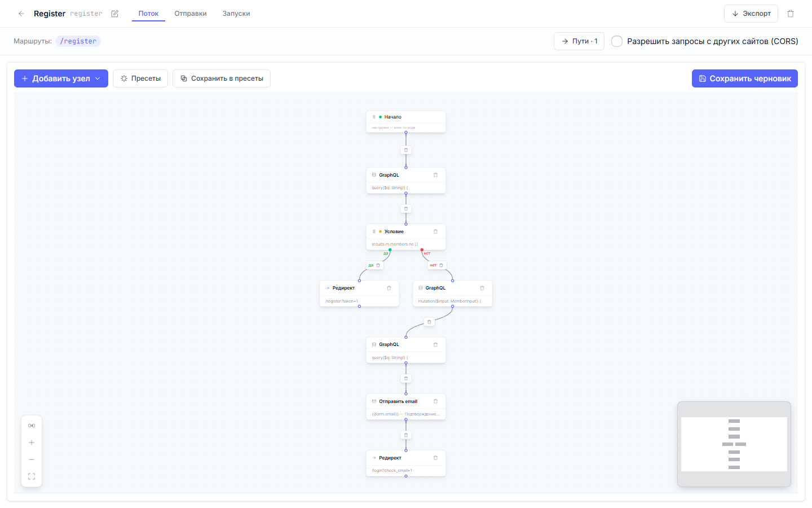Click the topmost canvas control above zoom in
Image resolution: width=812 pixels, height=508 pixels.
[x=32, y=426]
